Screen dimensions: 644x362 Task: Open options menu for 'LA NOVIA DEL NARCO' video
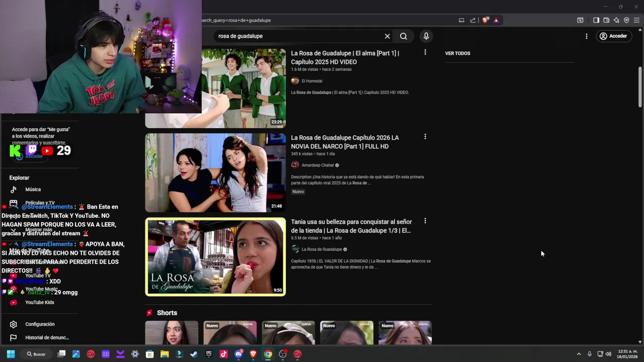(425, 137)
